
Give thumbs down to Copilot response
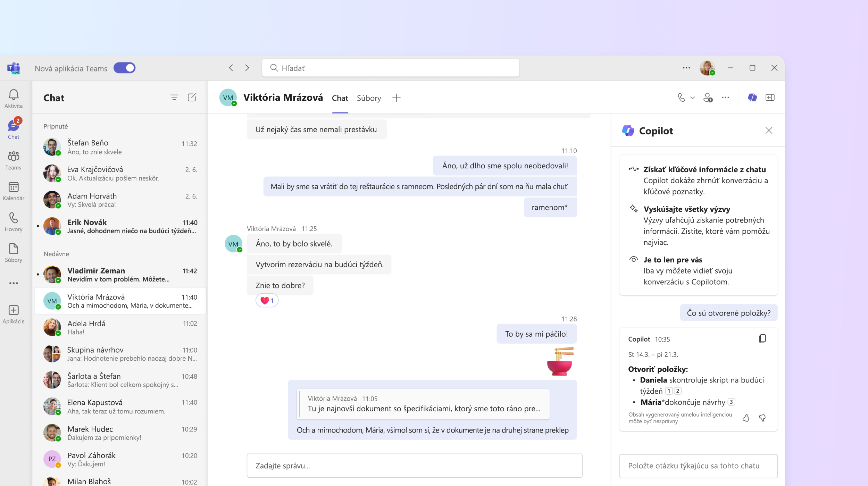(x=762, y=418)
